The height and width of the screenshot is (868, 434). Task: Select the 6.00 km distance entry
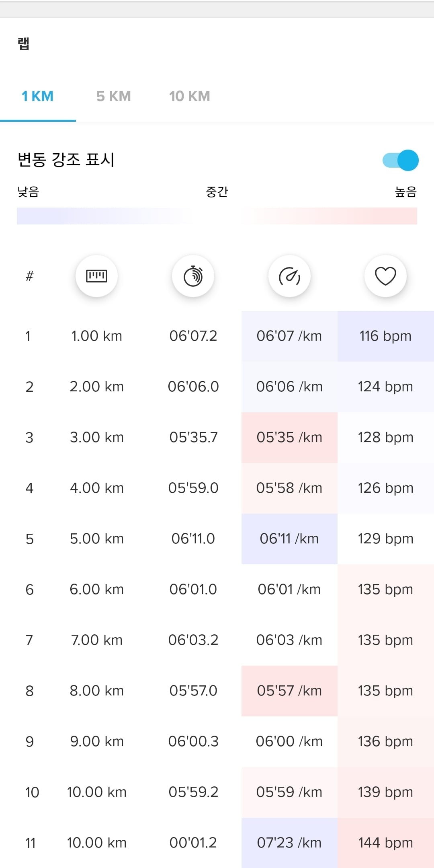(97, 589)
